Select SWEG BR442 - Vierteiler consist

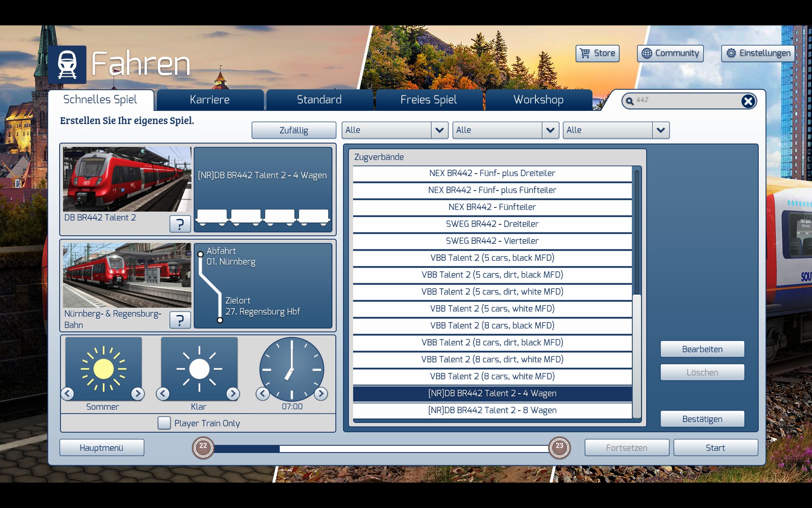[492, 241]
